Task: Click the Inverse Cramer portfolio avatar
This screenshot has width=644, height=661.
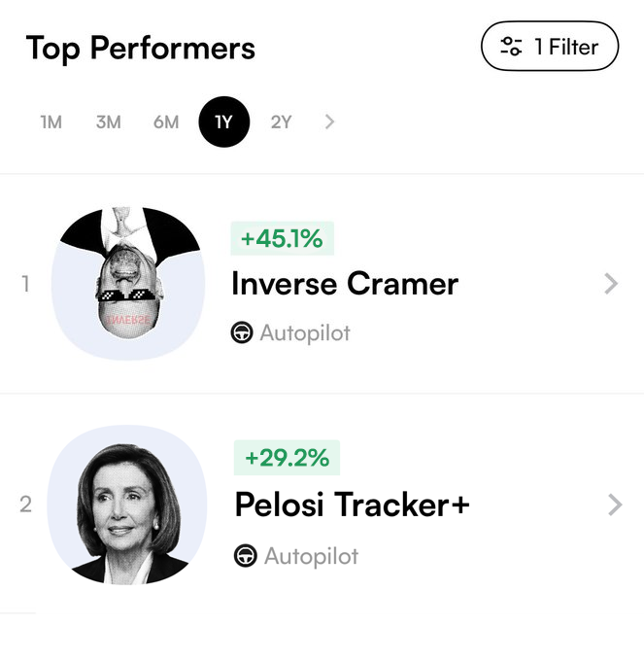Action: (x=127, y=283)
